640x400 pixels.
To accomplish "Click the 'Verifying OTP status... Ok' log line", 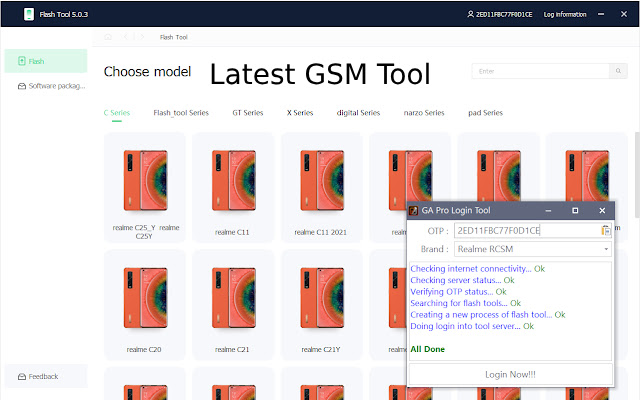I will pyautogui.click(x=458, y=291).
